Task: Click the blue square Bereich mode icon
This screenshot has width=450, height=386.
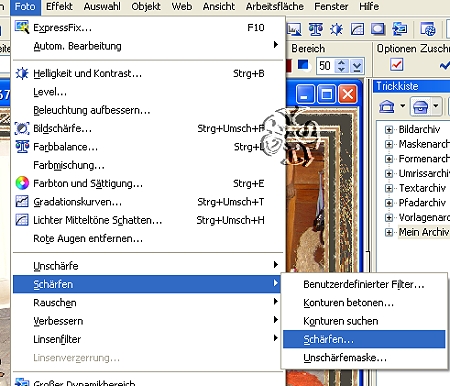Action: [303, 65]
